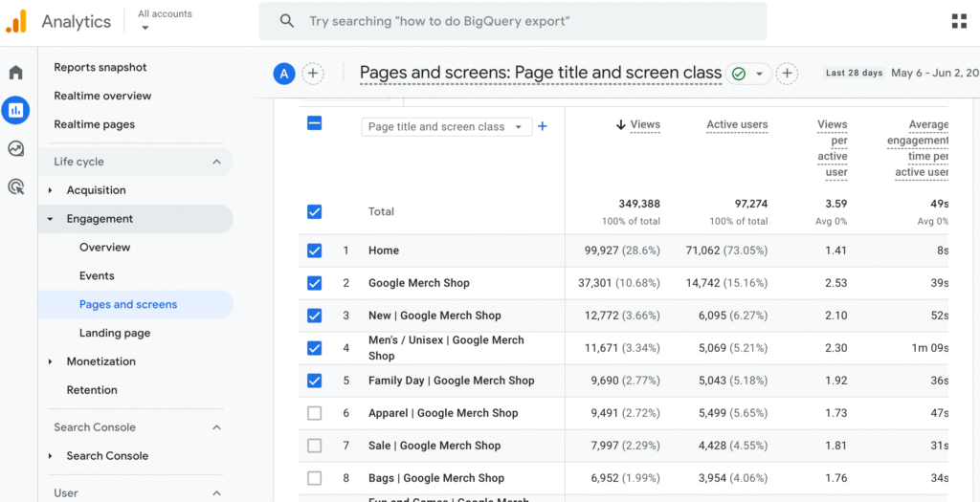Click Home views value 99,927
The image size is (980, 502).
[x=601, y=251]
